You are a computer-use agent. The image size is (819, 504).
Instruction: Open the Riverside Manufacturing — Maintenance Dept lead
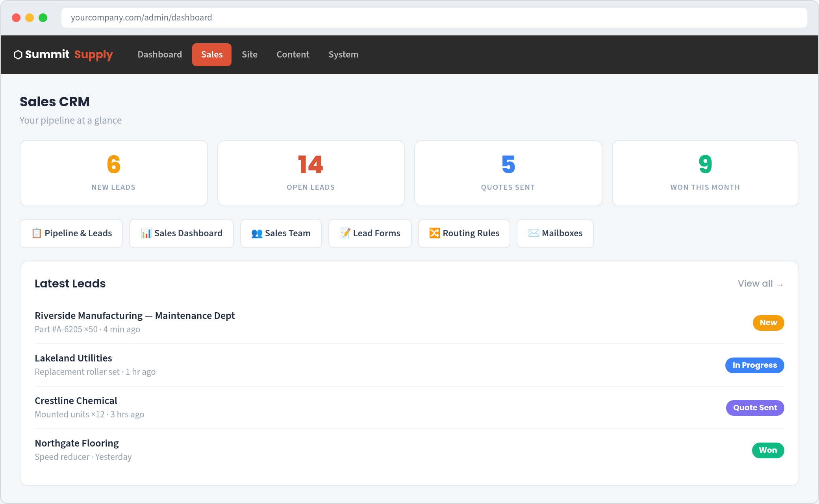pos(409,322)
